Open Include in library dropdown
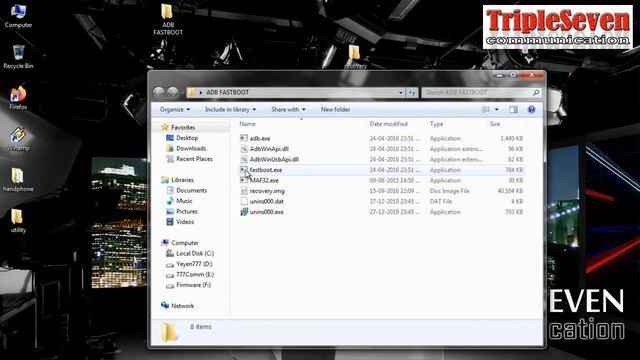This screenshot has height=360, width=640. click(x=231, y=109)
